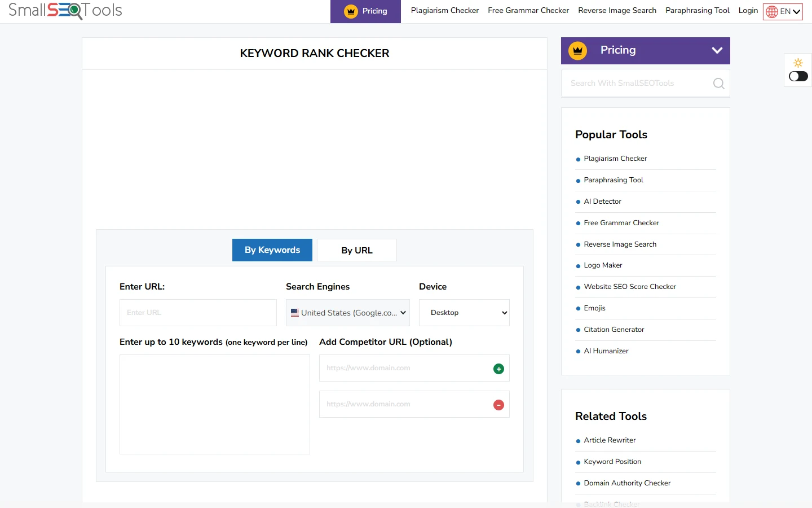Toggle the dark mode switch
This screenshot has height=508, width=812.
pyautogui.click(x=798, y=76)
